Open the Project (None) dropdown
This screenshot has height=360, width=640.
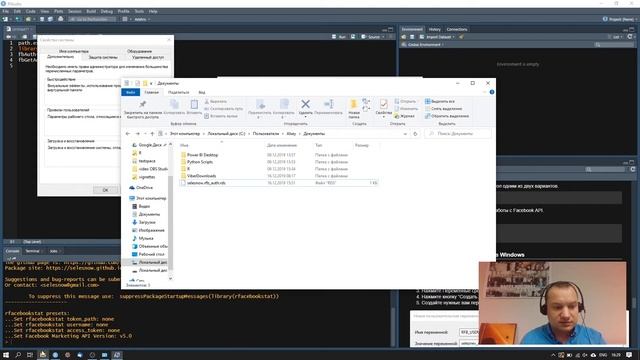618,19
